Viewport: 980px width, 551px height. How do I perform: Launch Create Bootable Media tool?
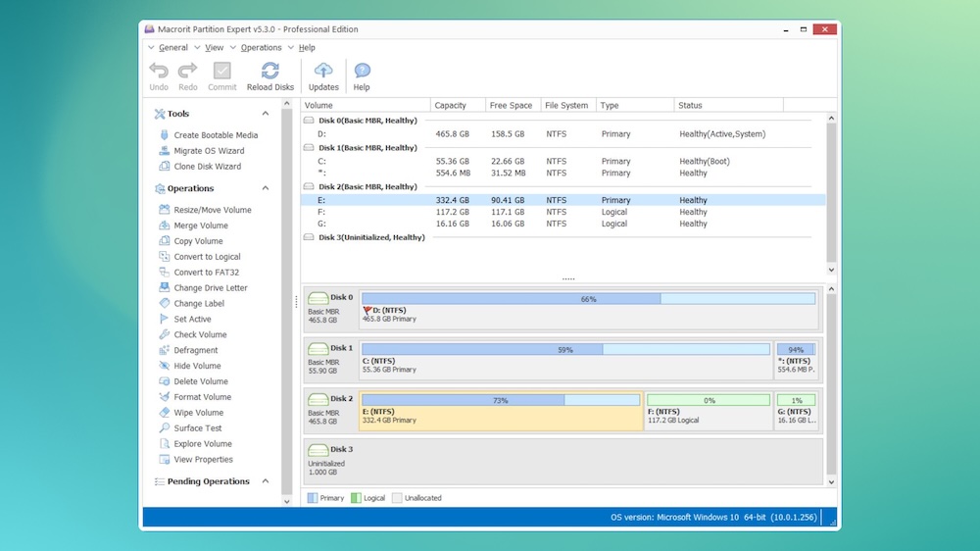tap(216, 135)
